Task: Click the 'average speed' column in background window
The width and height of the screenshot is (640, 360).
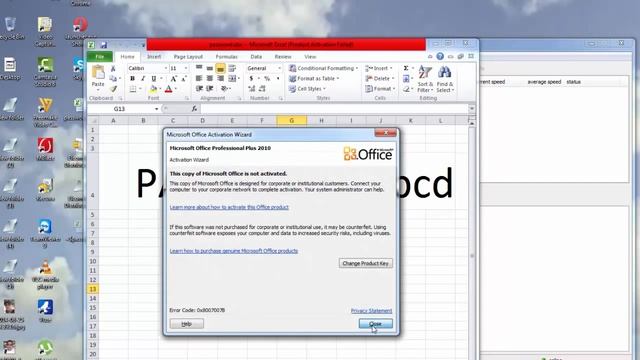Action: tap(544, 82)
